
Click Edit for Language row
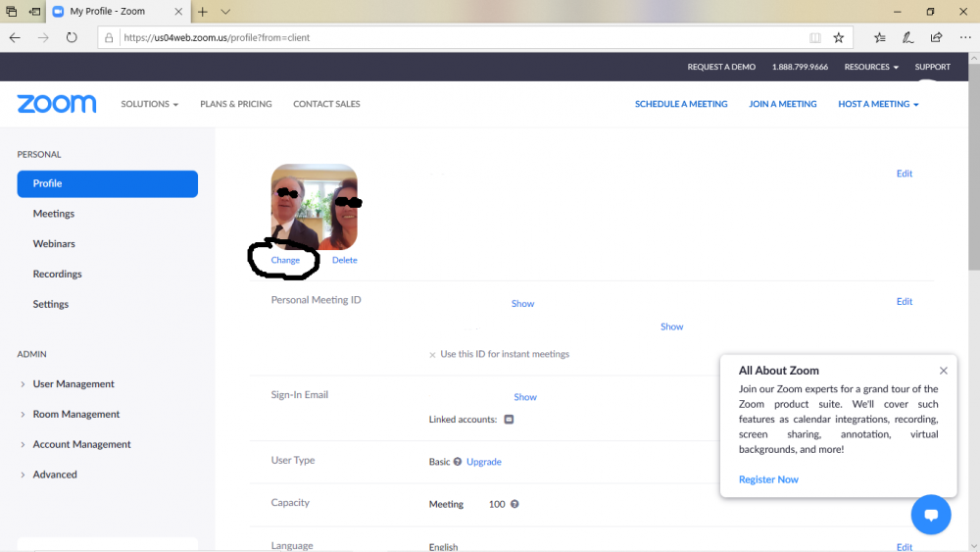905,547
